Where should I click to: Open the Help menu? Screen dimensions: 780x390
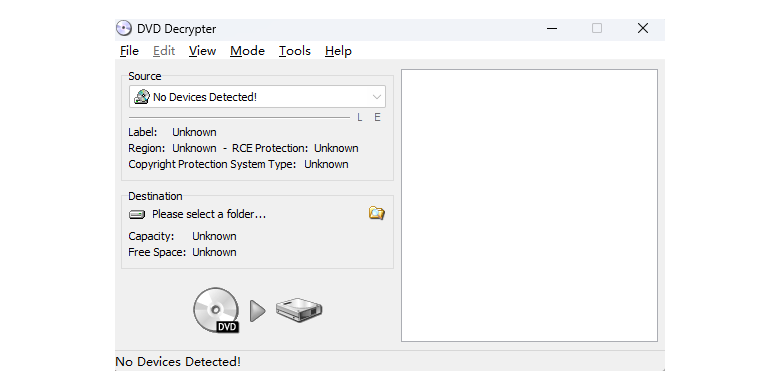tap(338, 51)
